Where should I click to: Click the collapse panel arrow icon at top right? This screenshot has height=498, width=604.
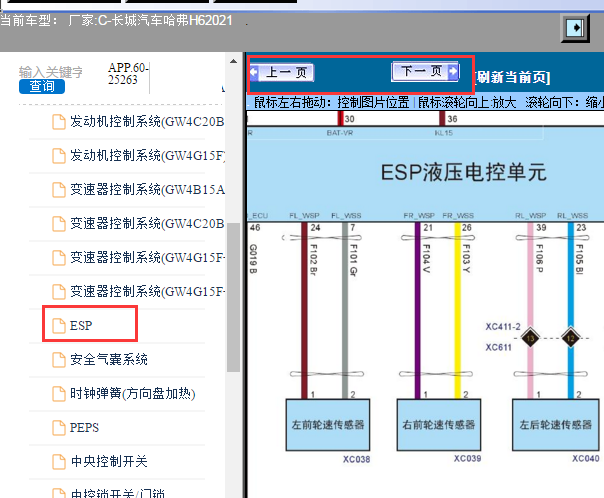point(575,28)
